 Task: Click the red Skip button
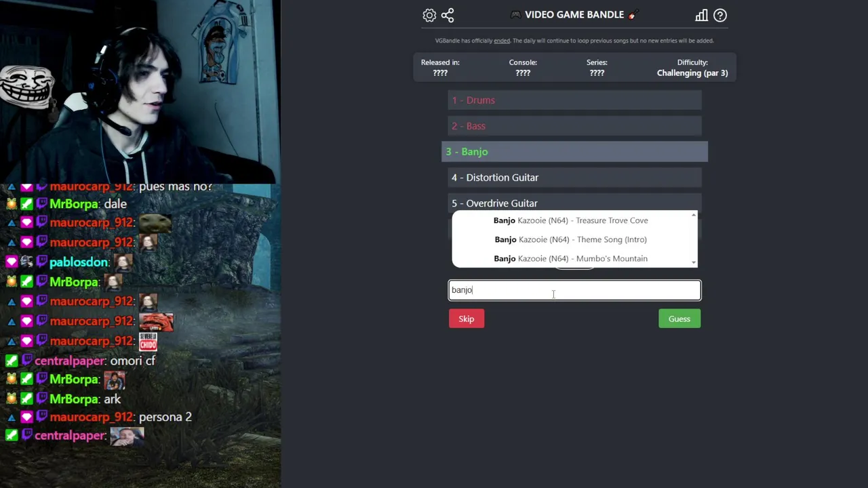pos(467,319)
